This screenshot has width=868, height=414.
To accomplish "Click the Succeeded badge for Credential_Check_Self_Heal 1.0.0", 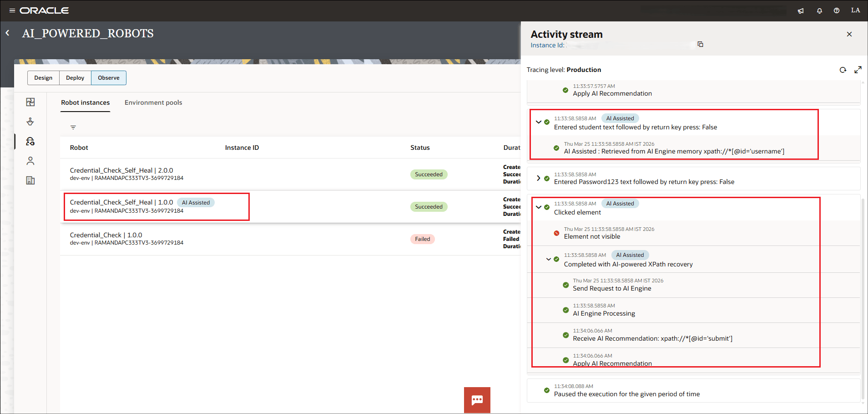I will [x=429, y=207].
